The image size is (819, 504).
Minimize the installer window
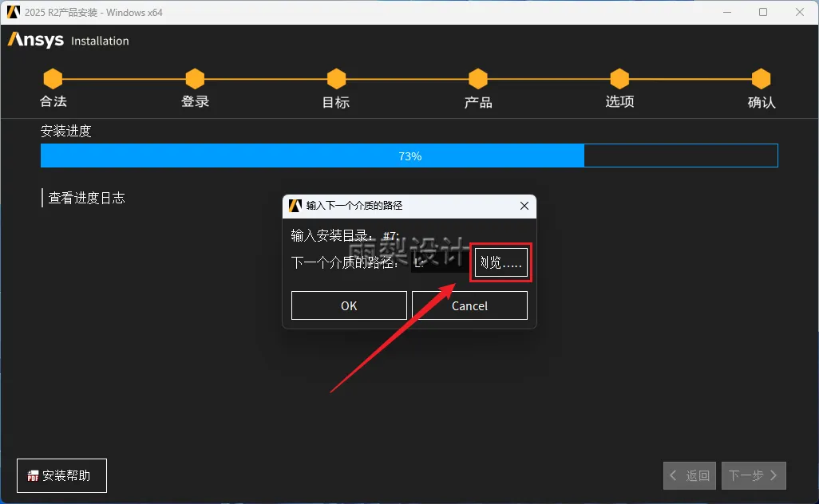point(727,12)
